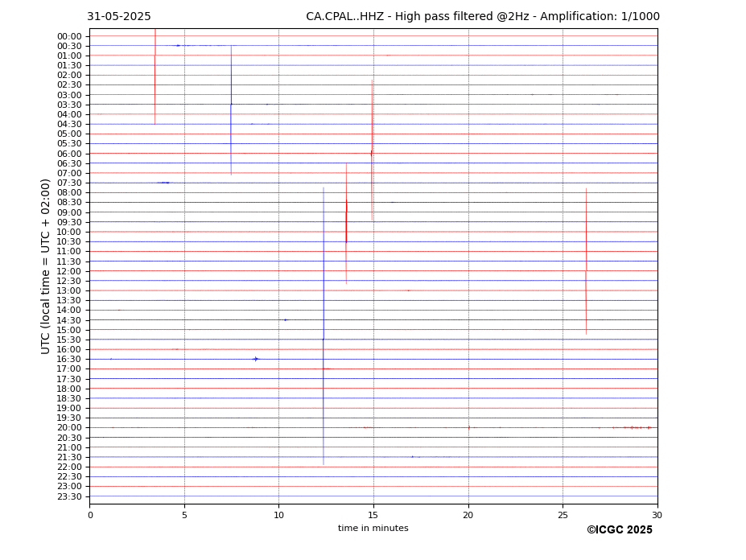Select the 05:30 time row label
This screenshot has height=560, width=746.
pos(69,144)
